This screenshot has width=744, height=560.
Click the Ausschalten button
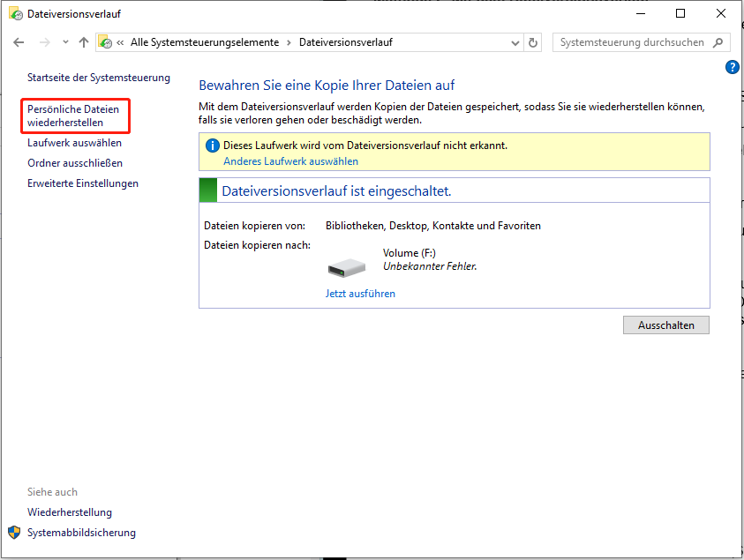click(666, 325)
